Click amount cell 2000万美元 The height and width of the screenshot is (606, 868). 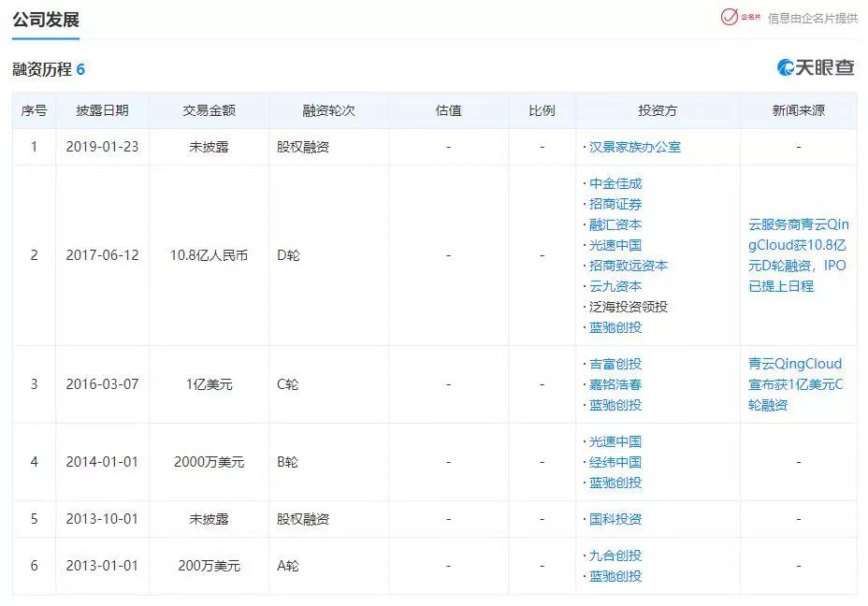tap(210, 462)
